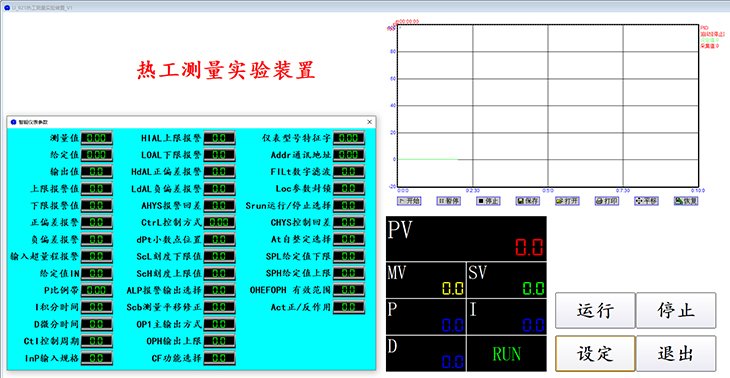The height and width of the screenshot is (378, 730).
Task: Click the chart toolbar's 停止 stop button
Action: point(488,201)
